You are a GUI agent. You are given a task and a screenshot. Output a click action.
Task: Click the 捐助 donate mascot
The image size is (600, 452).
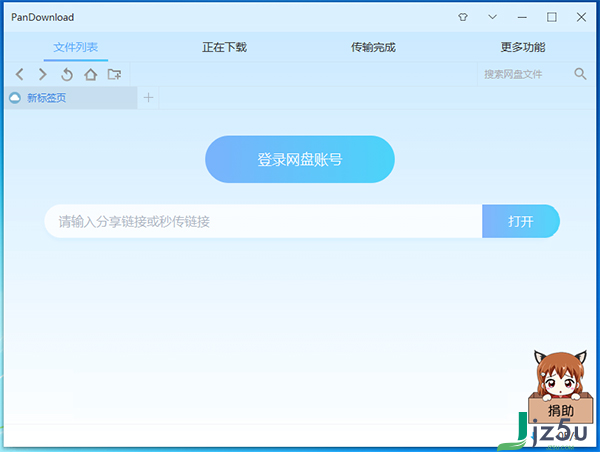561,388
